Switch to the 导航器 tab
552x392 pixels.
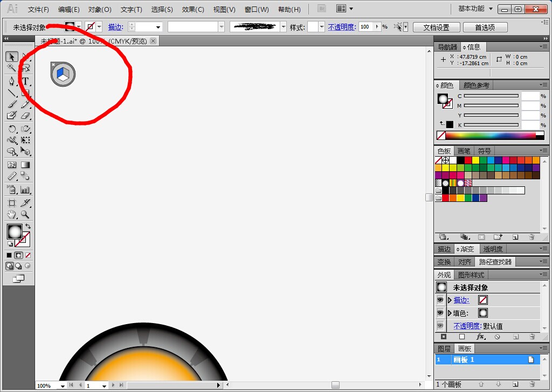[447, 47]
